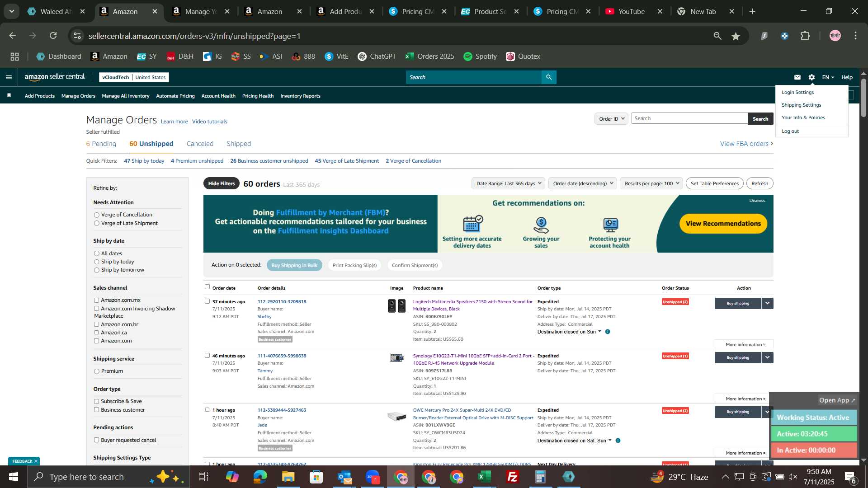Screen dimensions: 868x488
Task: Expand Buy shipping arrow for Logitech order
Action: click(767, 303)
